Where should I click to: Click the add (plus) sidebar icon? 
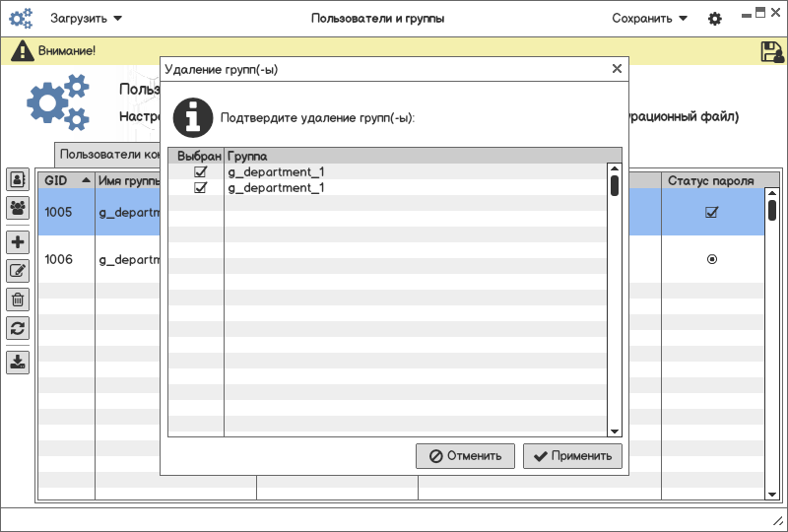[18, 242]
